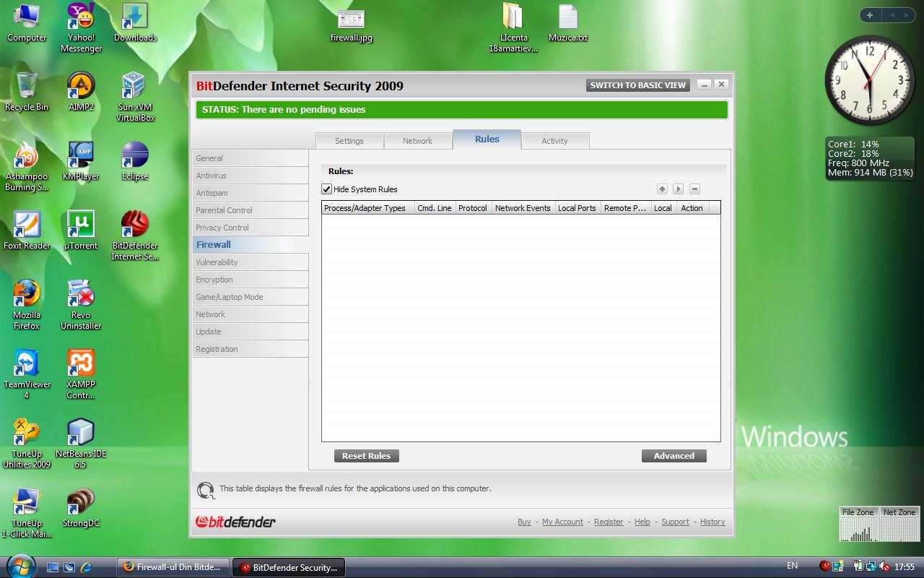Select the Mozilla Firefox desktop shortcut
Image resolution: width=924 pixels, height=578 pixels.
tap(27, 306)
